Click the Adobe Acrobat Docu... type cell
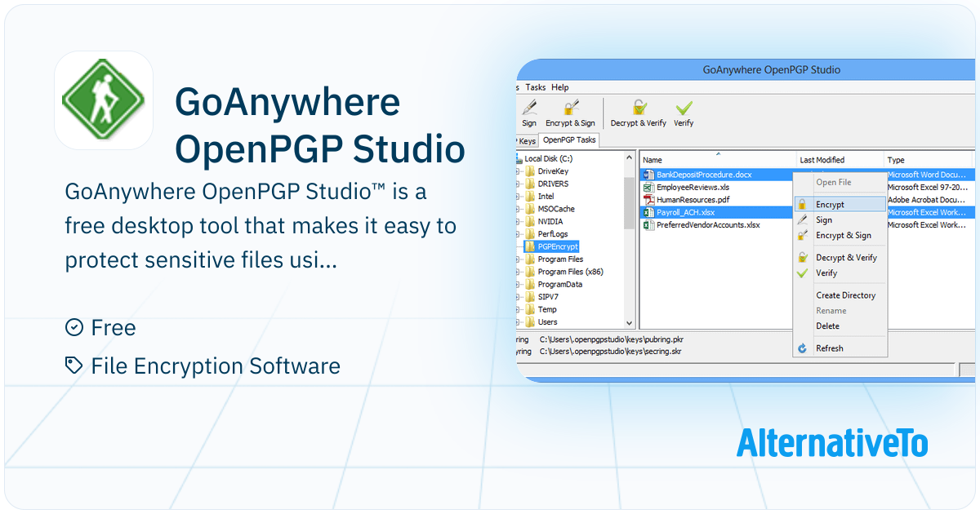980x514 pixels. tap(928, 199)
